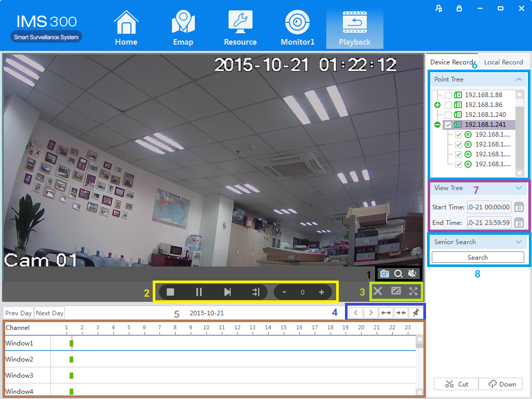Open image quality adjustment icon
The width and height of the screenshot is (532, 399).
coord(395,291)
